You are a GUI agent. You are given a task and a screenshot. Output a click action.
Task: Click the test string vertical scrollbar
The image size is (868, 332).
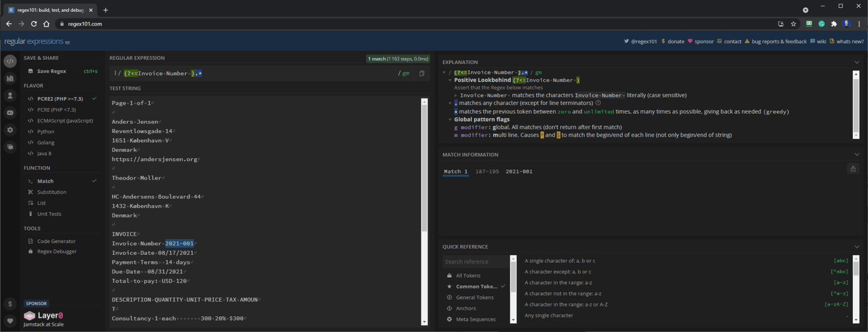(424, 169)
